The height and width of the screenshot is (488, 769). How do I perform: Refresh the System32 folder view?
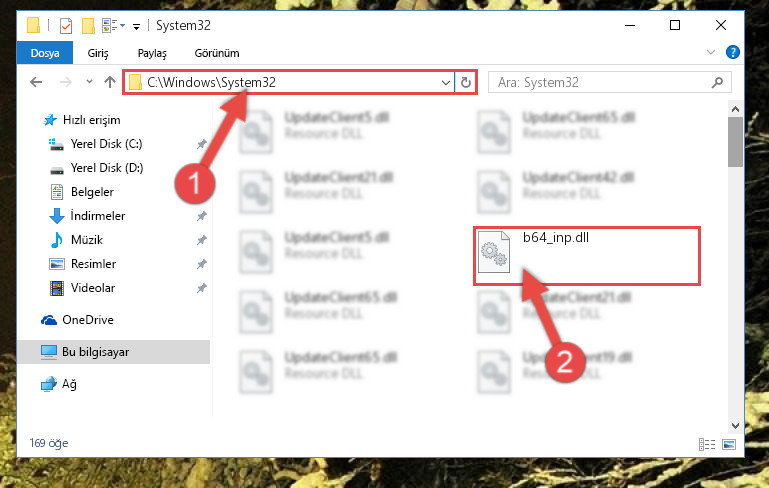466,82
